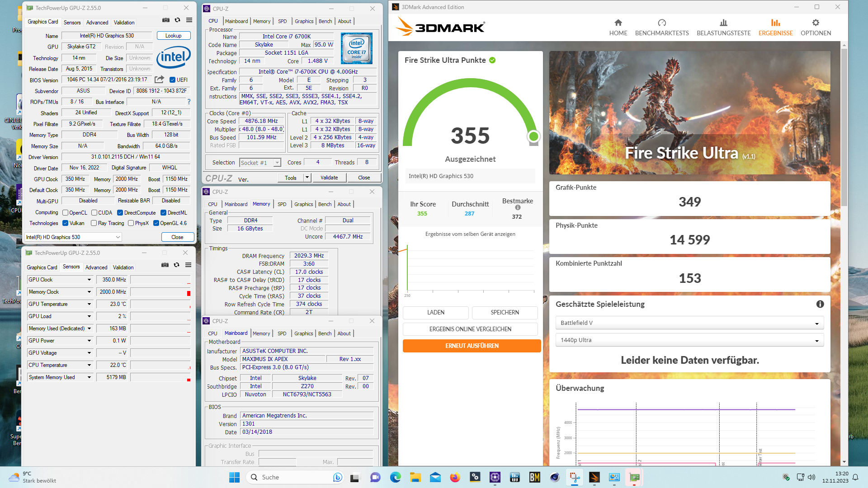The image size is (868, 488).
Task: Click the GPU-Z Lookup button
Action: click(173, 36)
